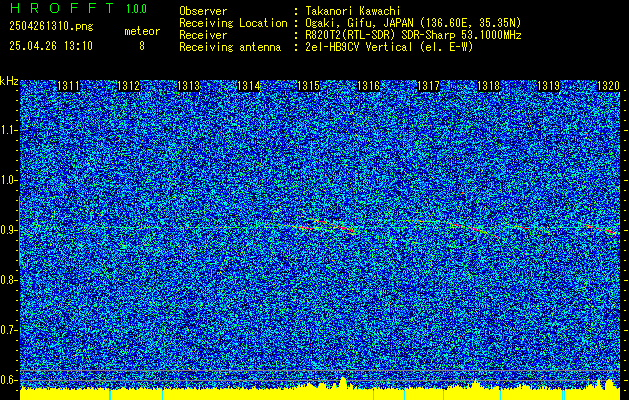Click the 1313 time marker
This screenshot has height=400, width=629.
coord(189,86)
